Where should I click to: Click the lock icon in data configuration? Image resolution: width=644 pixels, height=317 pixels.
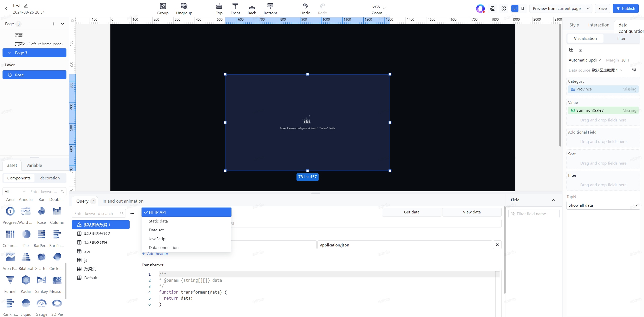tap(580, 50)
